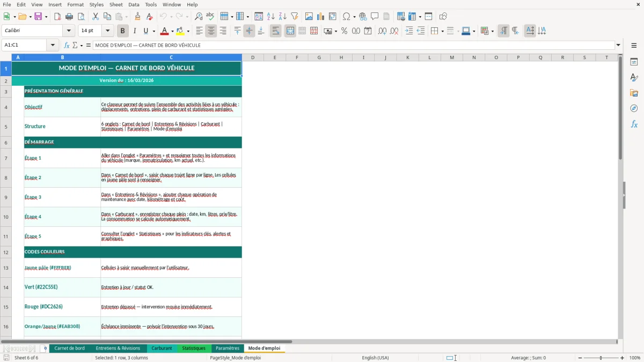
Task: Open special character dropdown arrow
Action: (x=354, y=17)
